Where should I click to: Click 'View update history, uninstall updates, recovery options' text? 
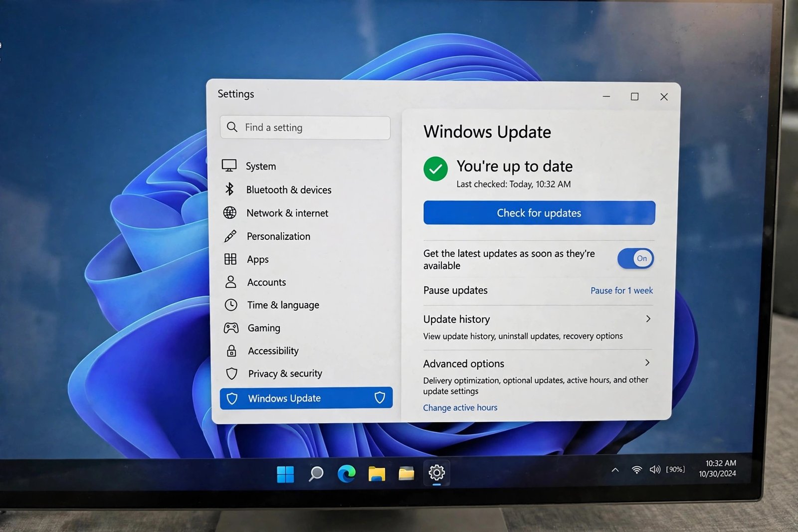point(523,336)
